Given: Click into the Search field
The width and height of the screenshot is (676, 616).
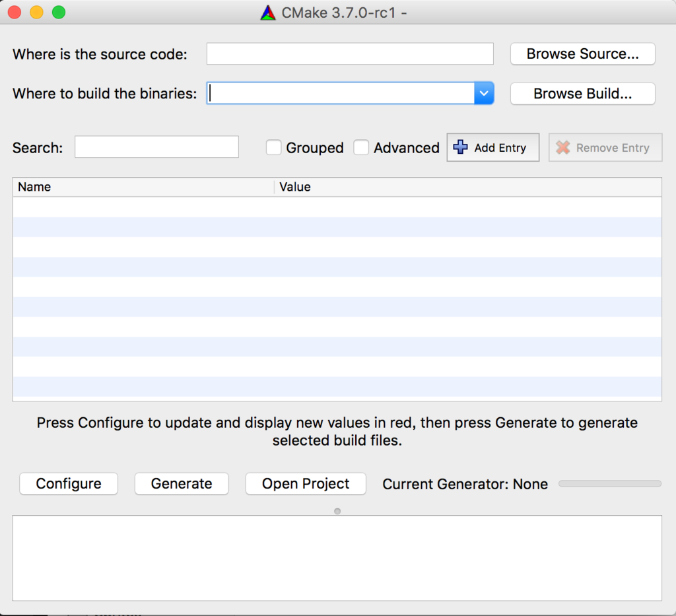Looking at the screenshot, I should (156, 147).
